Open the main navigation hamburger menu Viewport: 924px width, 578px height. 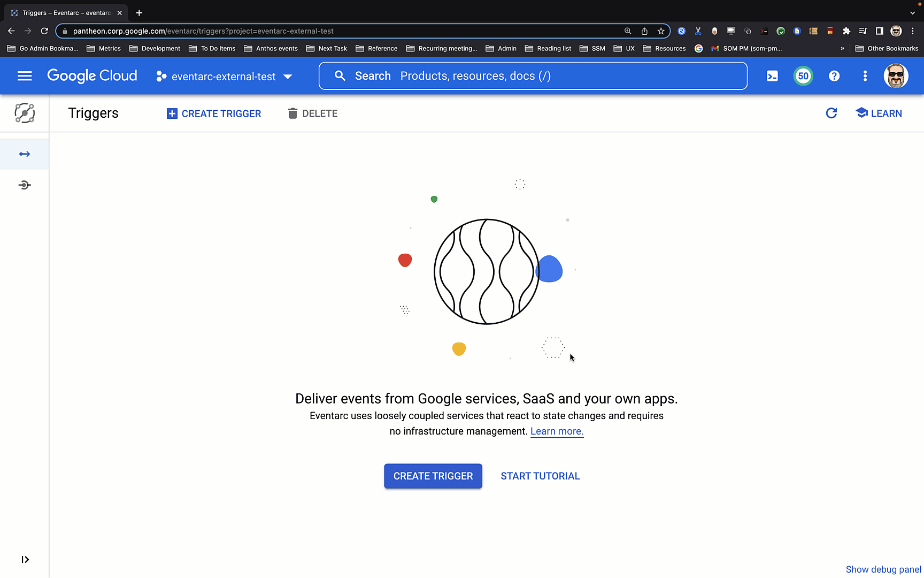[25, 76]
